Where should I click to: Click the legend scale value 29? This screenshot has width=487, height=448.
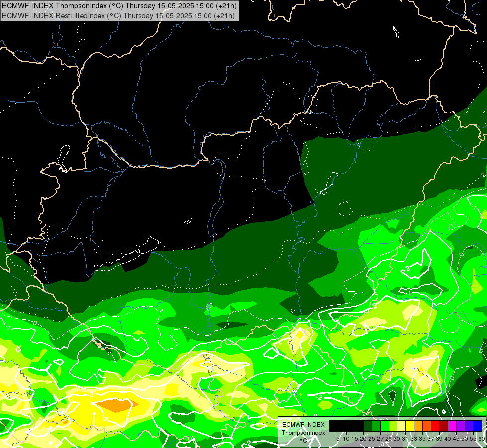pyautogui.click(x=389, y=439)
